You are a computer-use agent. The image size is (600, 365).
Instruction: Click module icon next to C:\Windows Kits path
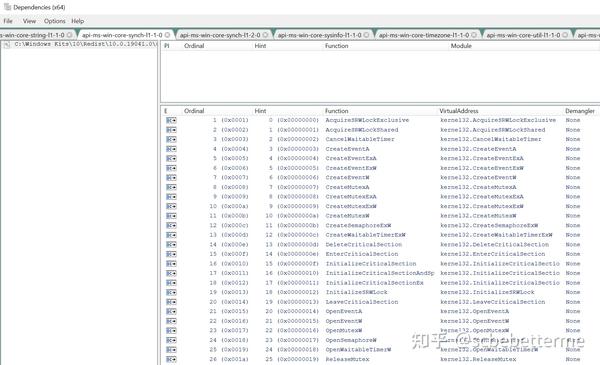click(x=7, y=45)
